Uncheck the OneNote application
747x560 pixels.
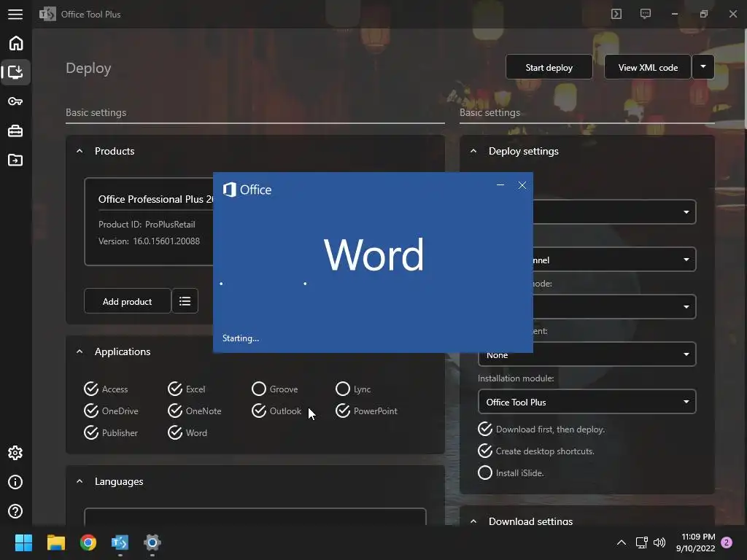click(x=194, y=411)
